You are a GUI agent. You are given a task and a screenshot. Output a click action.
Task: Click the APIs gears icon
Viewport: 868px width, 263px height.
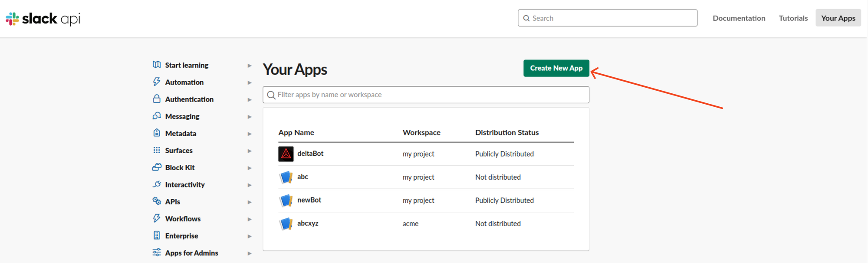pos(157,201)
